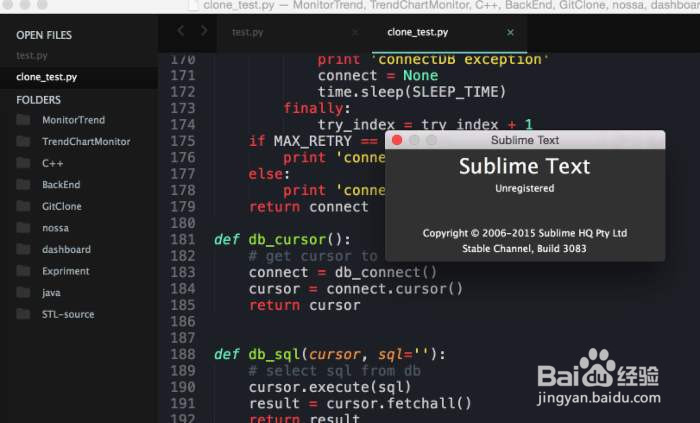This screenshot has width=700, height=423.
Task: Click line number 188 in gutter
Action: tap(183, 354)
